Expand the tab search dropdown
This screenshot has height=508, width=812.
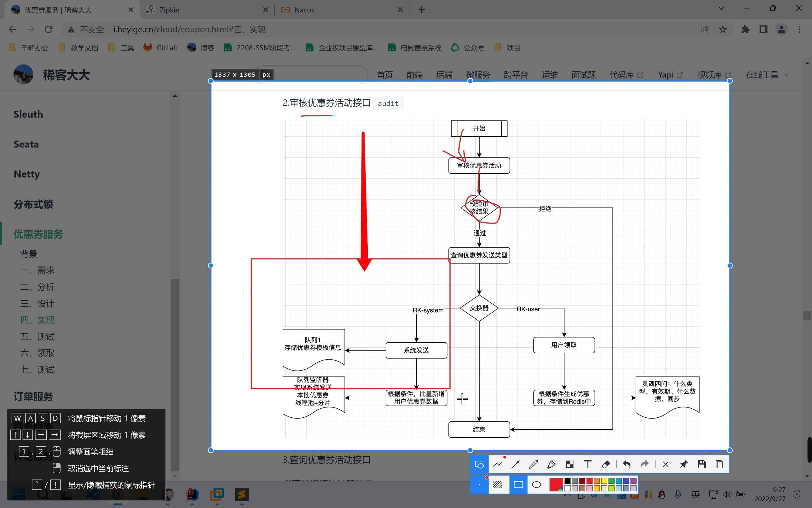[721, 8]
